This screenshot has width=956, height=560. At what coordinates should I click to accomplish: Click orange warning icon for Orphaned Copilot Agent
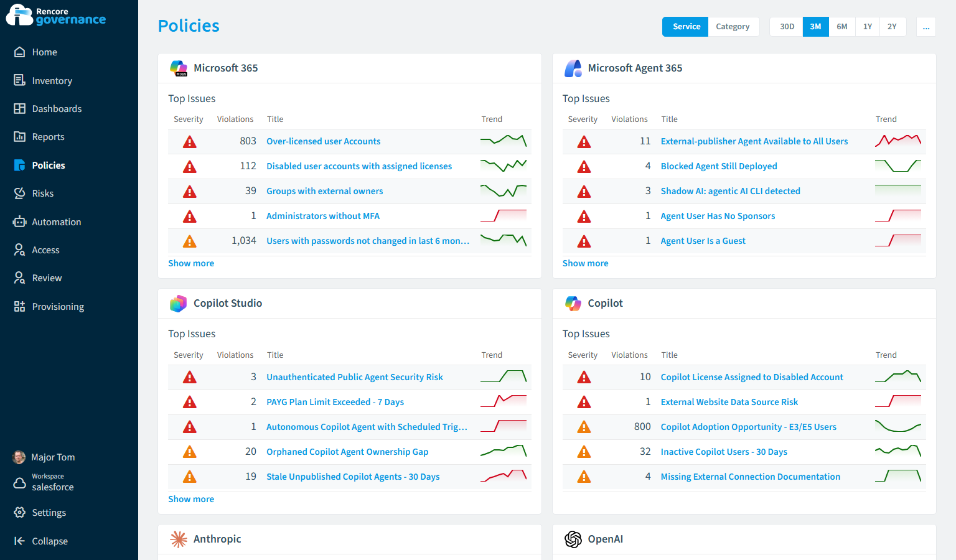190,452
